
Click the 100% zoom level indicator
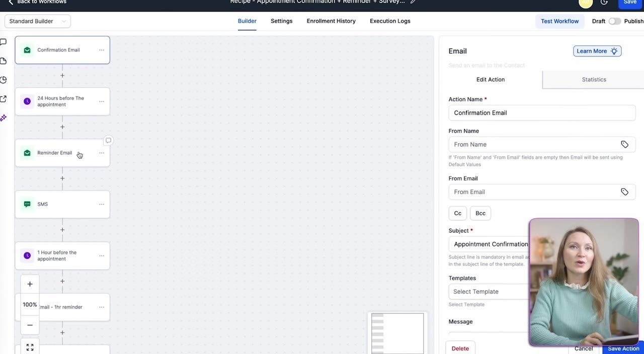pos(30,305)
